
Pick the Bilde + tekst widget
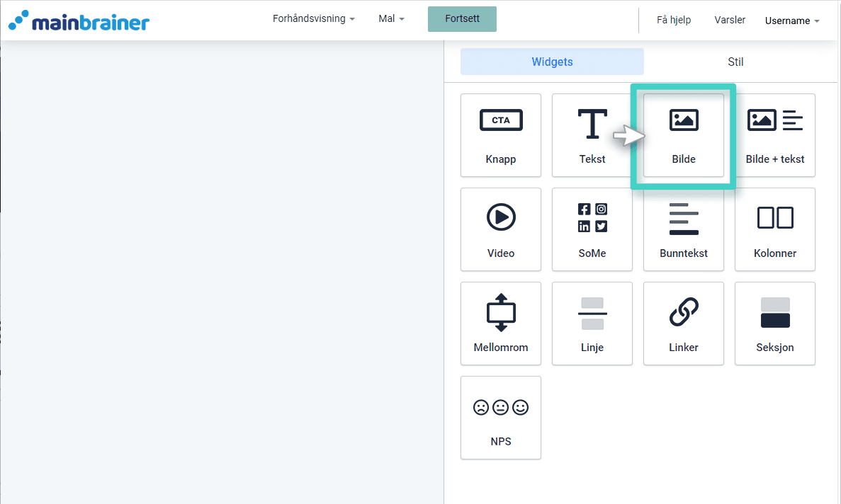coord(774,135)
